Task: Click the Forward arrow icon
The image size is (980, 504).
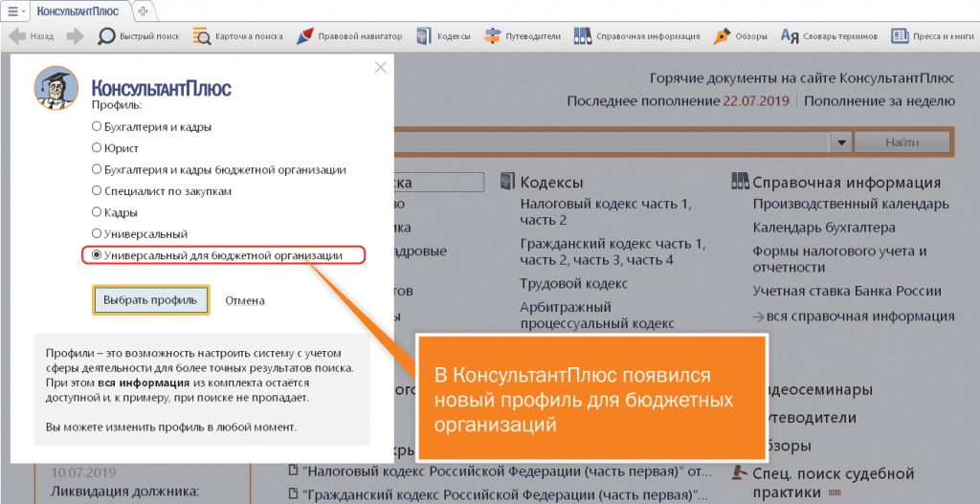Action: pyautogui.click(x=75, y=36)
